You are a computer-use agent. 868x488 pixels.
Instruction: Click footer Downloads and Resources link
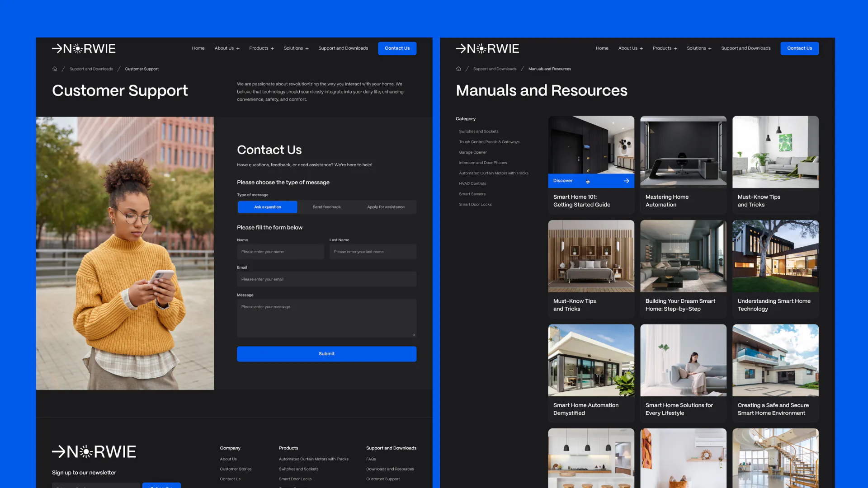click(x=390, y=469)
